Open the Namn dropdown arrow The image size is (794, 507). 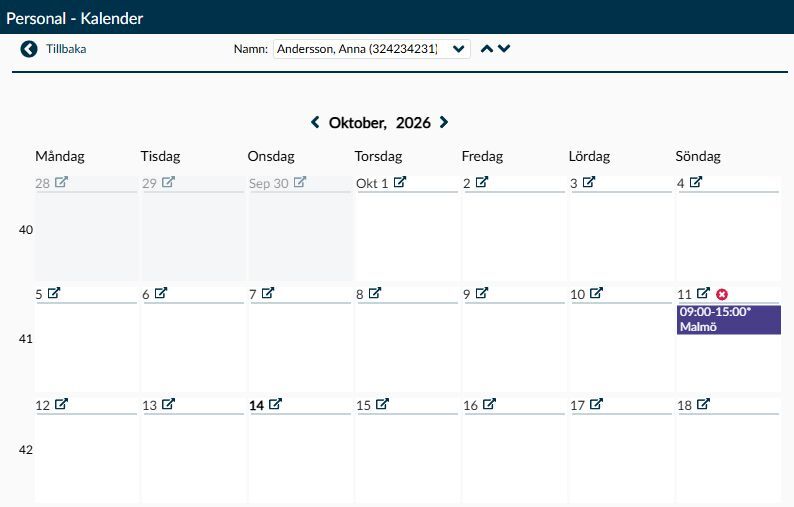click(459, 49)
